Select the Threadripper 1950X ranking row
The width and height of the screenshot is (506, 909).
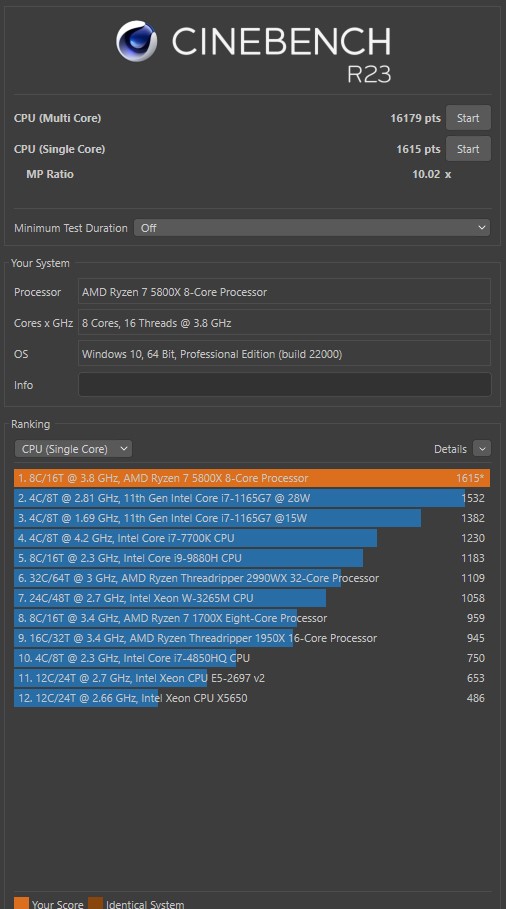252,638
